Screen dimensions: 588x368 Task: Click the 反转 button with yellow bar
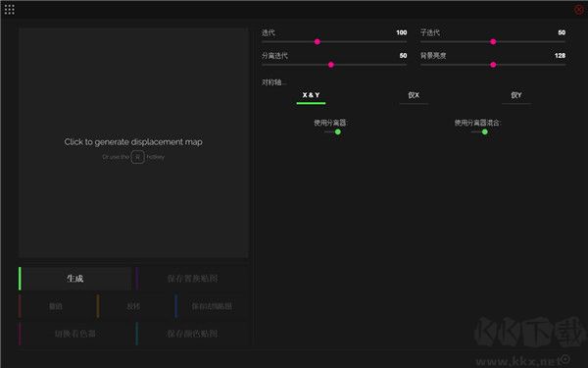pyautogui.click(x=133, y=306)
